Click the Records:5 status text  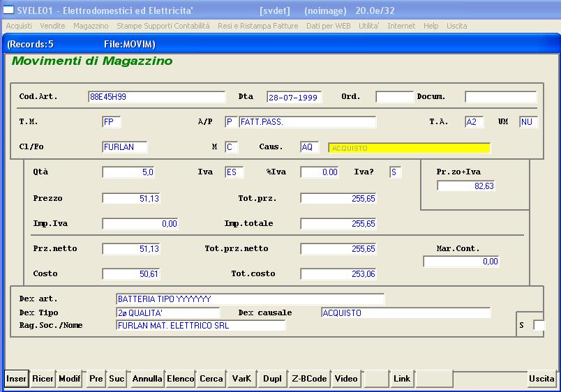(31, 44)
